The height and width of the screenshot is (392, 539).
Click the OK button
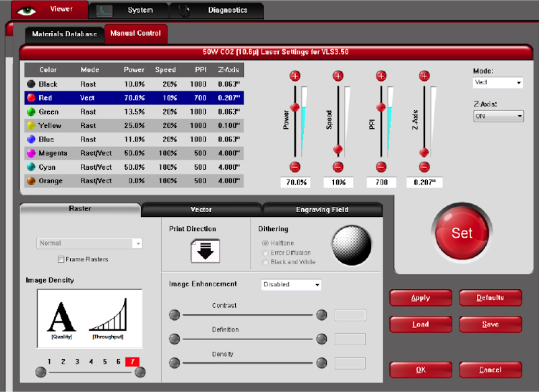pyautogui.click(x=420, y=370)
